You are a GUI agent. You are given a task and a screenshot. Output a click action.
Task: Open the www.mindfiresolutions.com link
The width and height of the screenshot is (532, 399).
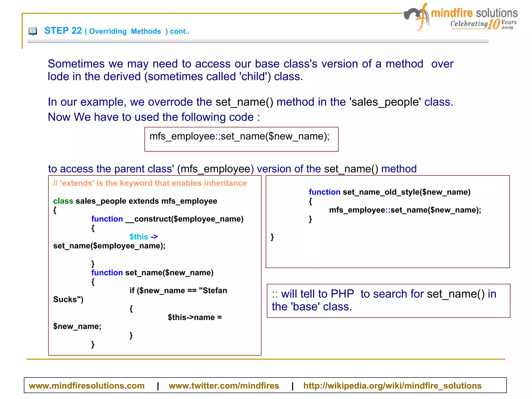tap(87, 385)
